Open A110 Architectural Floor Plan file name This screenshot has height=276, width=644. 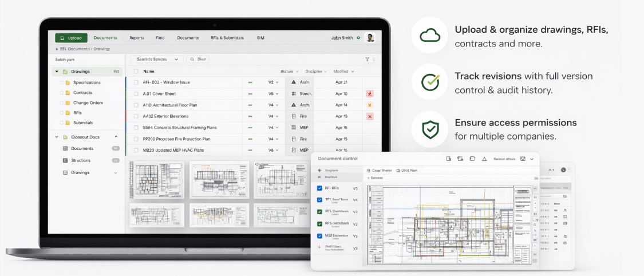170,105
